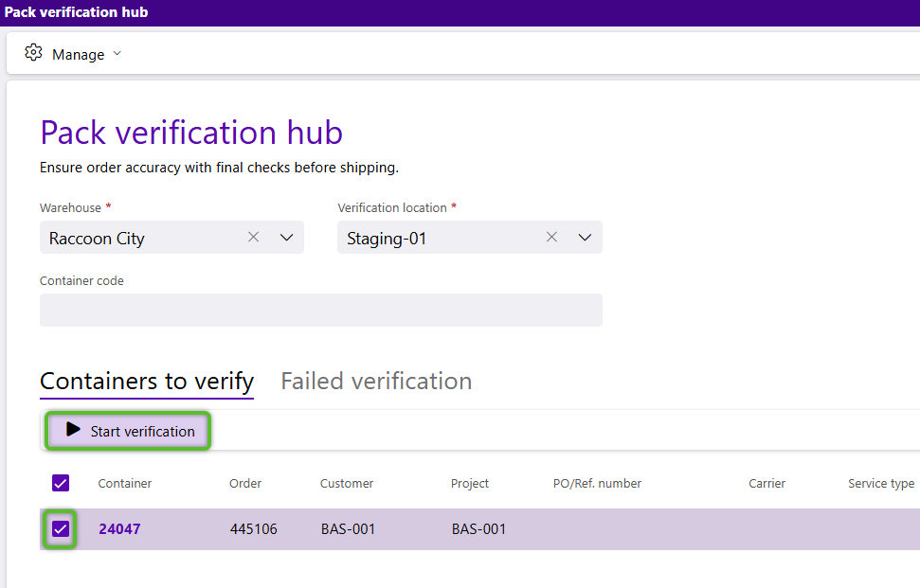This screenshot has height=588, width=920.
Task: Focus the Container code input field
Action: pyautogui.click(x=321, y=311)
